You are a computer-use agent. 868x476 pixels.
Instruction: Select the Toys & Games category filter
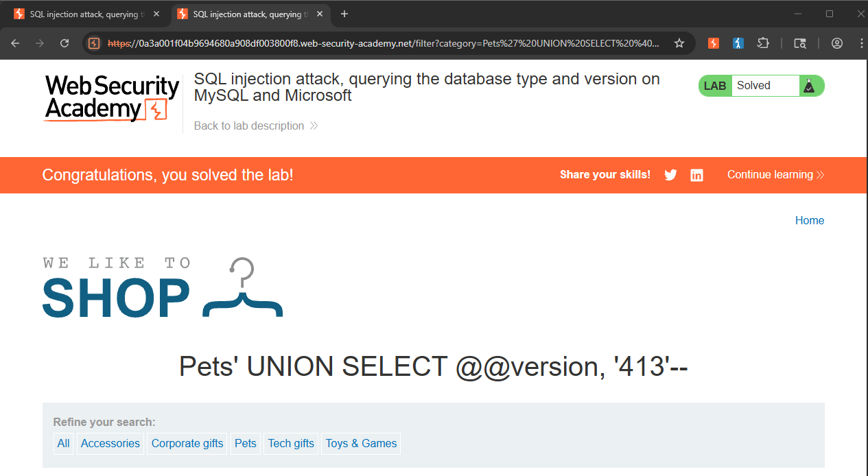tap(361, 443)
